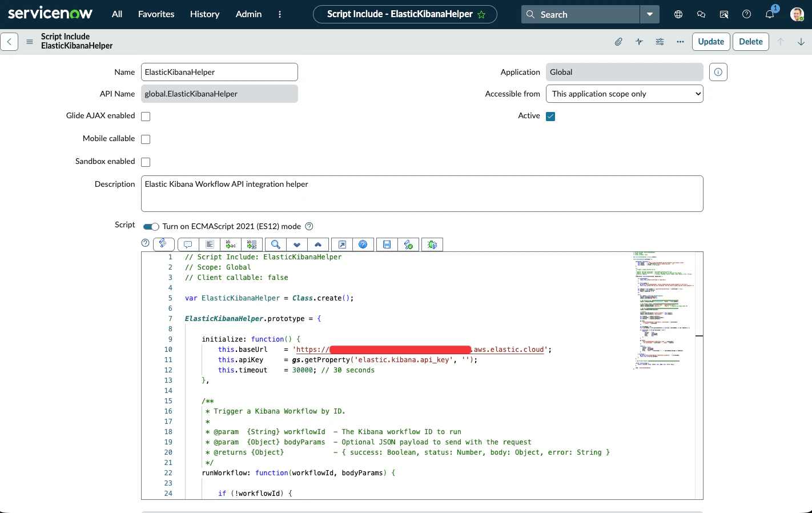Open the user profile avatar menu

pyautogui.click(x=797, y=14)
